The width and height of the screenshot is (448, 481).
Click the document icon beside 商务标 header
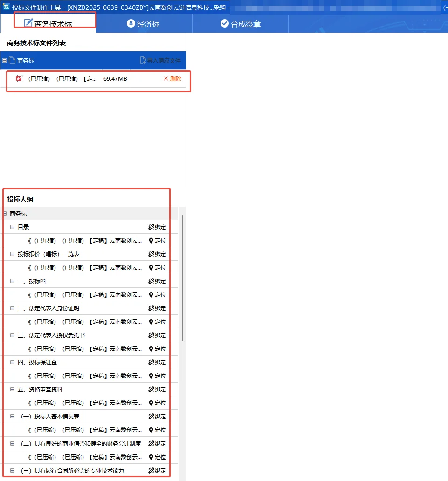tap(12, 61)
